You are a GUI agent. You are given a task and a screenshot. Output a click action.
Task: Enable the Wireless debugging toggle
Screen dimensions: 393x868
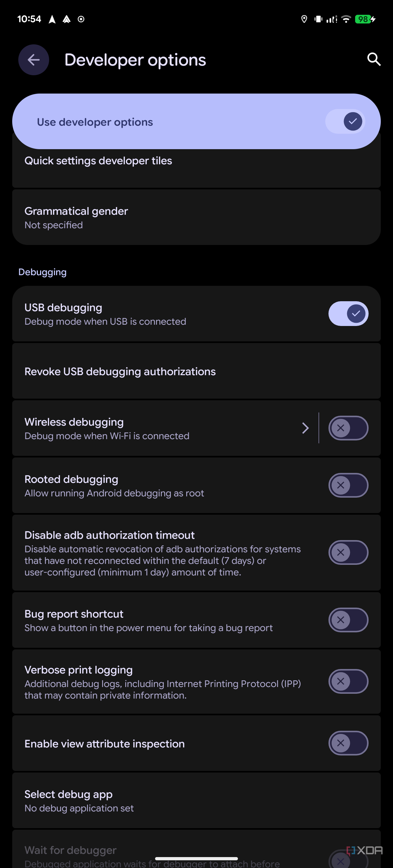tap(348, 428)
